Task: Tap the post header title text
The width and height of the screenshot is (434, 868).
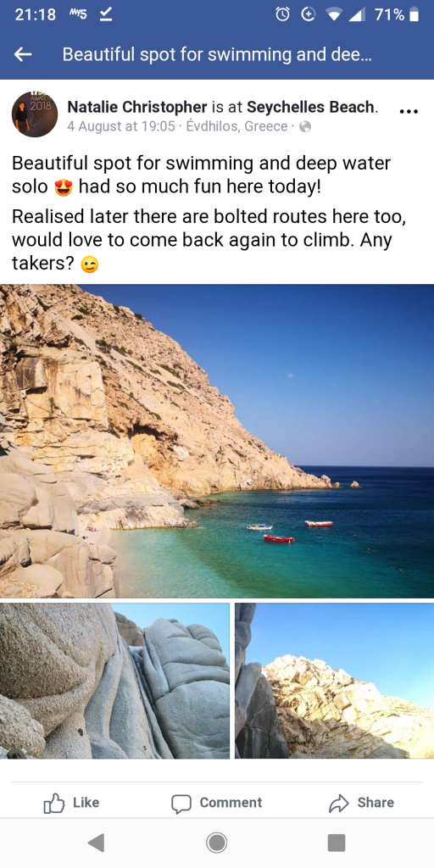Action: (x=216, y=54)
